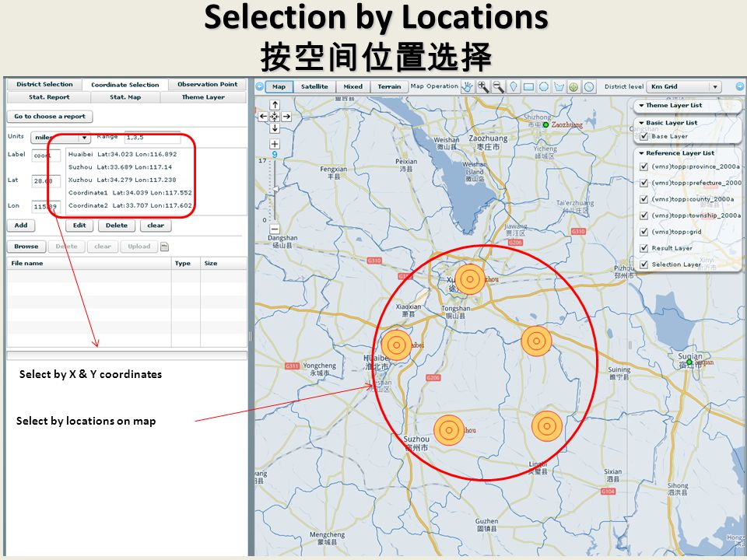The width and height of the screenshot is (747, 560).
Task: Activate the zoom out magnifier tool
Action: point(498,86)
